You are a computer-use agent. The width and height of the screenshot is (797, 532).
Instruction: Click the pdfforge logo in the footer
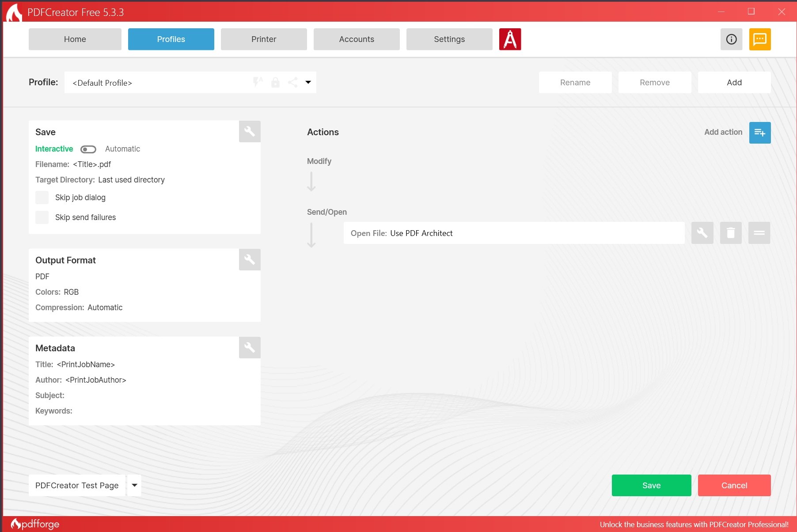pyautogui.click(x=35, y=524)
